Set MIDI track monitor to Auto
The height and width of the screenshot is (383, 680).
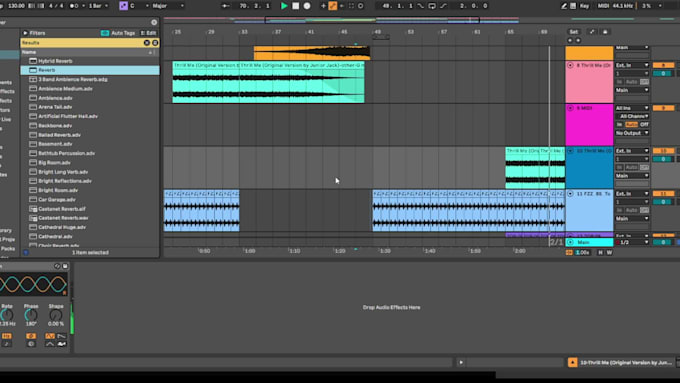click(631, 124)
